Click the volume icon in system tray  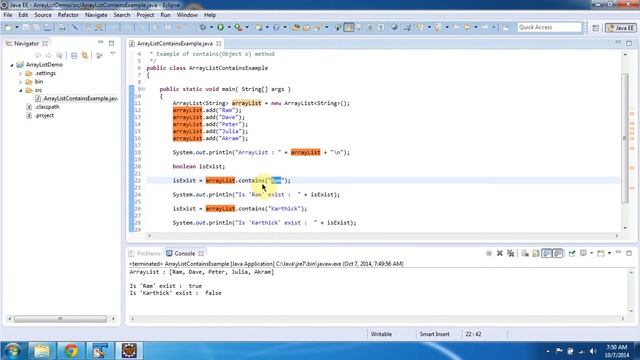(593, 351)
